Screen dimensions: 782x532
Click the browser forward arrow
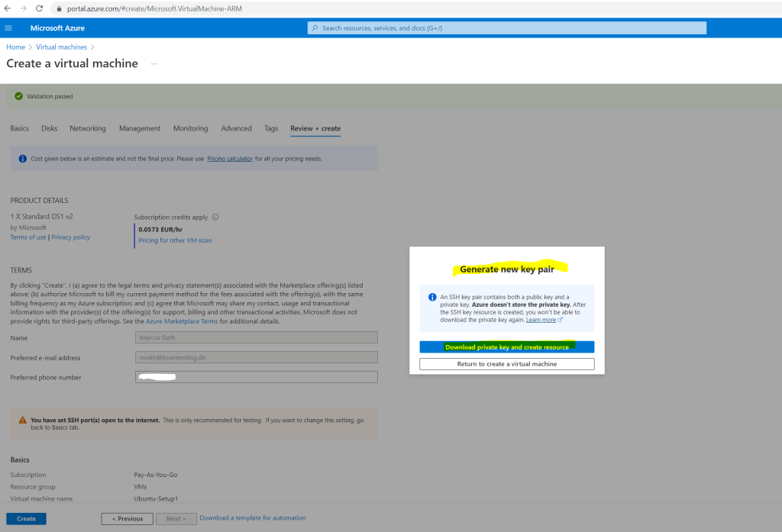coord(24,8)
